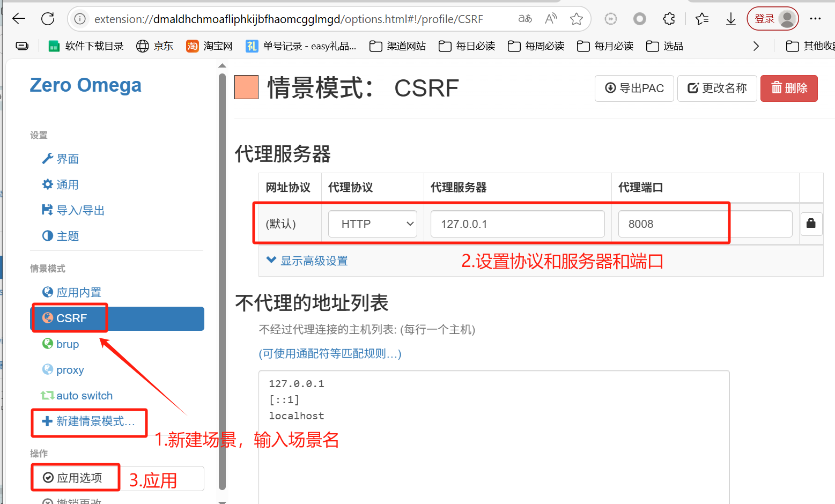Image resolution: width=835 pixels, height=504 pixels.
Task: Open the favorites list icon
Action: [702, 19]
